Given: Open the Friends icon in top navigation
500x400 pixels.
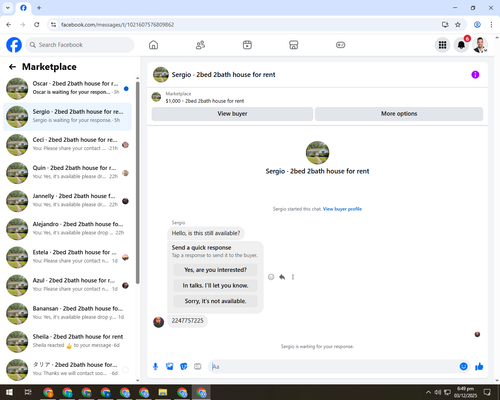Looking at the screenshot, I should click(x=200, y=45).
